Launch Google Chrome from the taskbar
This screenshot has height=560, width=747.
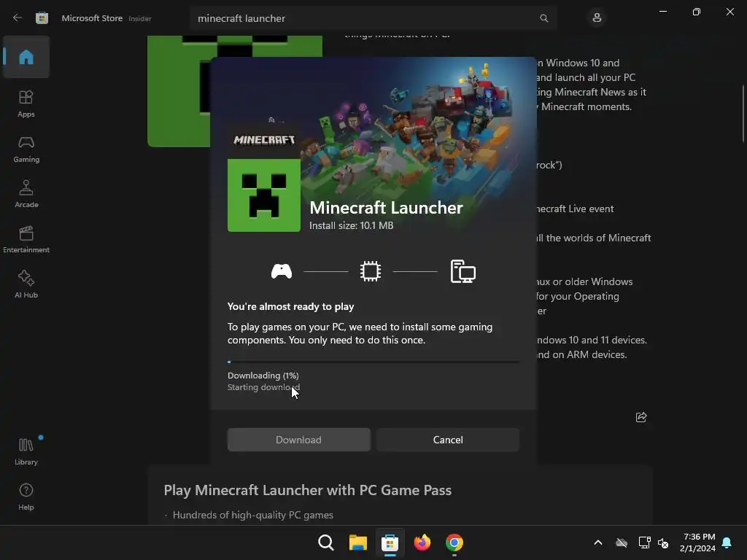click(454, 542)
